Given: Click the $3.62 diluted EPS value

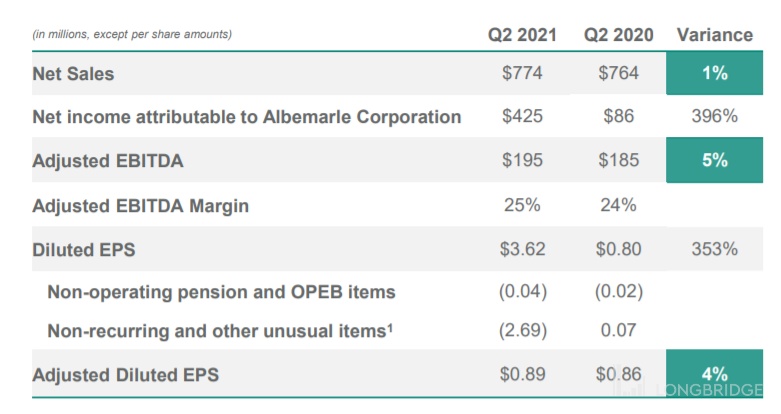Looking at the screenshot, I should [522, 249].
